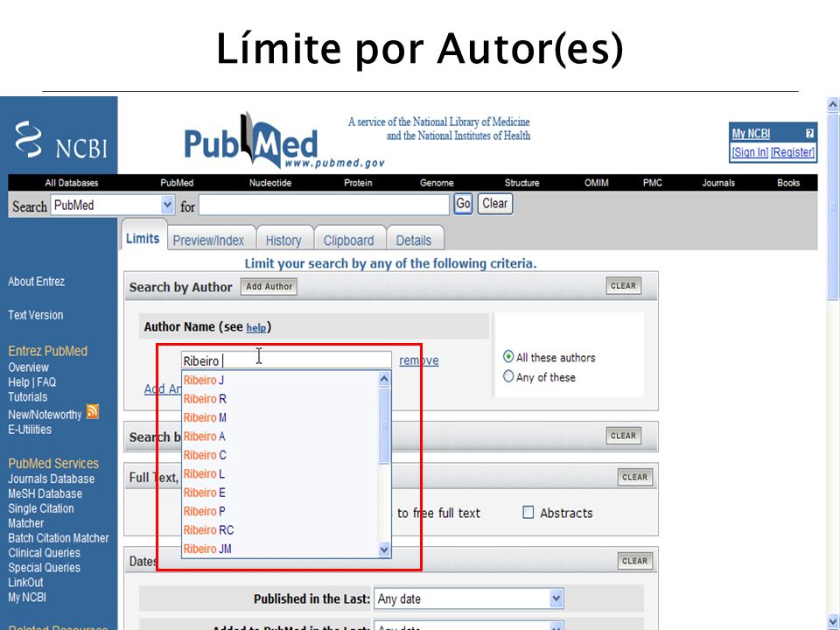Viewport: 840px width, 630px height.
Task: Check the Abstracts checkbox
Action: tap(528, 513)
